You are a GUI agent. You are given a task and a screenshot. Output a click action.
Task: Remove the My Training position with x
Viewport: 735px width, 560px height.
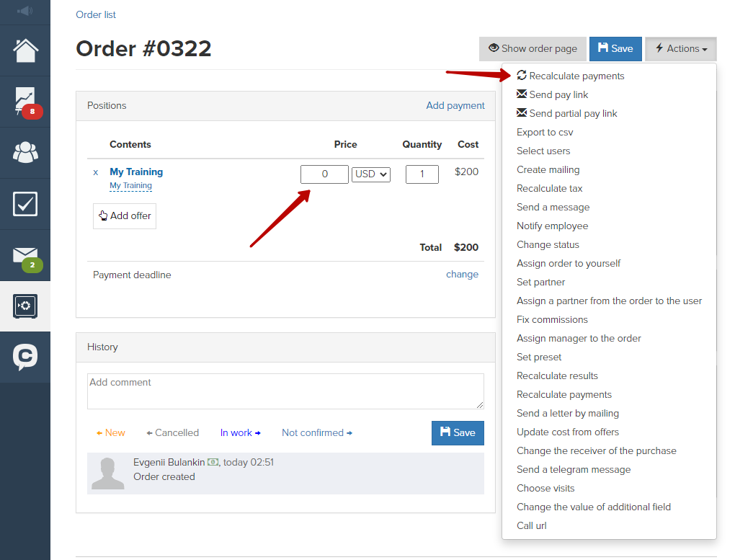(x=96, y=172)
